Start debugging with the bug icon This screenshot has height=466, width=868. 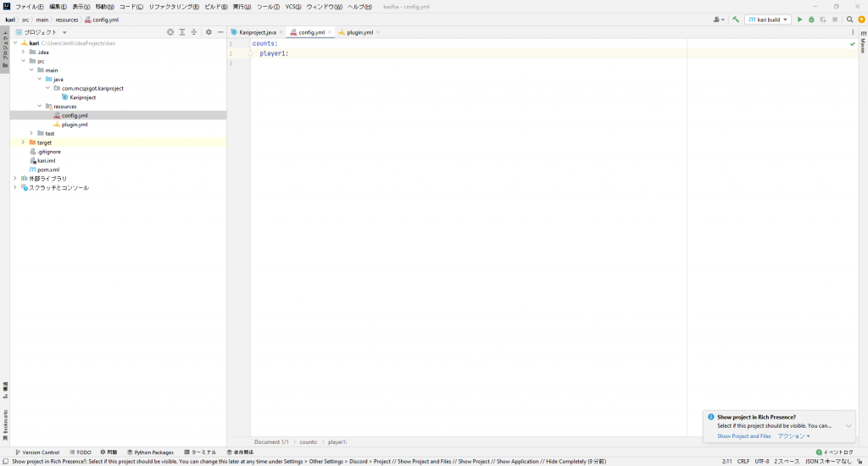[x=811, y=19]
